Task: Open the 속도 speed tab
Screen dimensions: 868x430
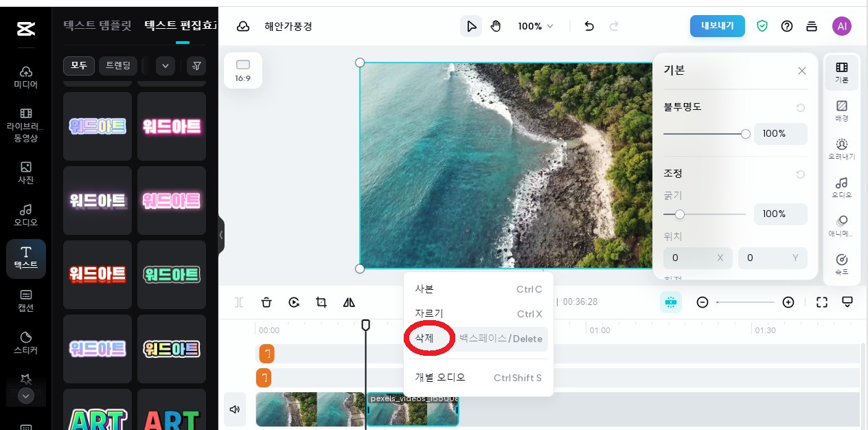Action: pyautogui.click(x=842, y=265)
